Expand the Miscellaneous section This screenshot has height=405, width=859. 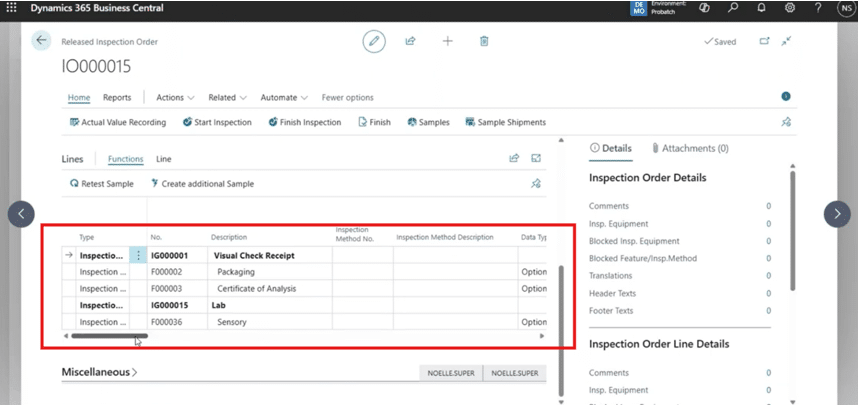click(x=100, y=372)
